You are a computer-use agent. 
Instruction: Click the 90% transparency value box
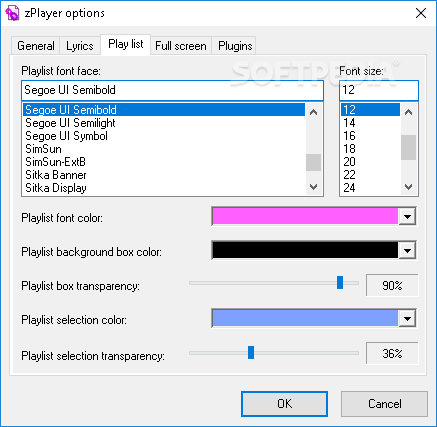[x=392, y=285]
